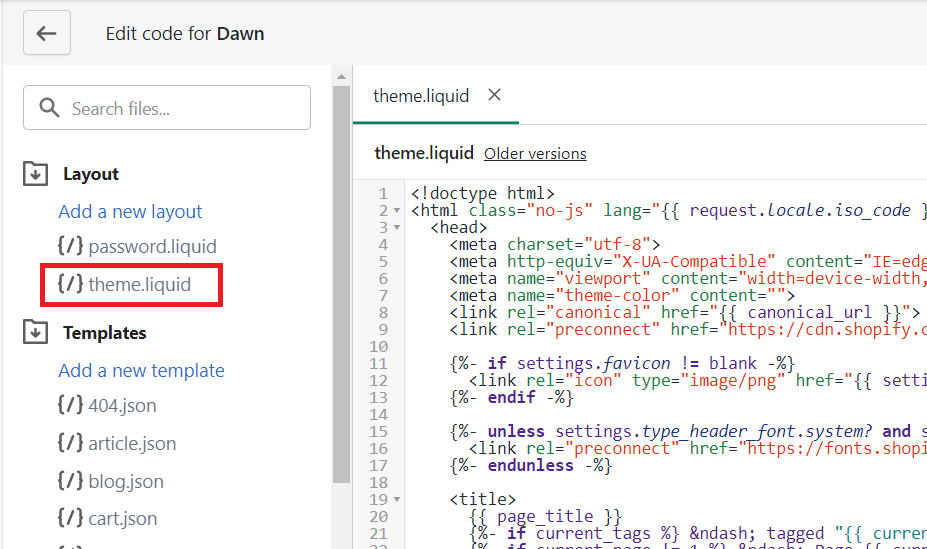Click the endunless code line

[530, 465]
